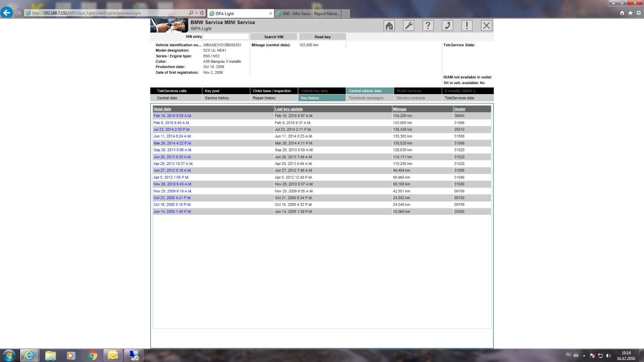Open address bar dropdown arrow

196,13
